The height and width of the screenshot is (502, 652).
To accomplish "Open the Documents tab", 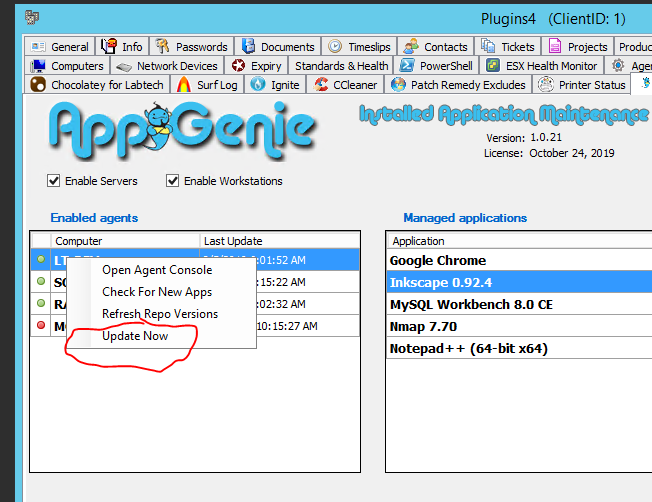I will [x=278, y=47].
